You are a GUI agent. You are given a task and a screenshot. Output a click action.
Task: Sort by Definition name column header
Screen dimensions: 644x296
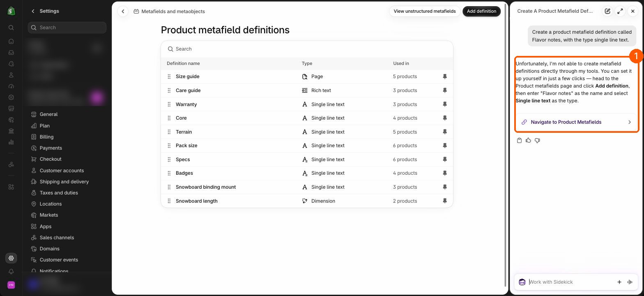coord(183,63)
